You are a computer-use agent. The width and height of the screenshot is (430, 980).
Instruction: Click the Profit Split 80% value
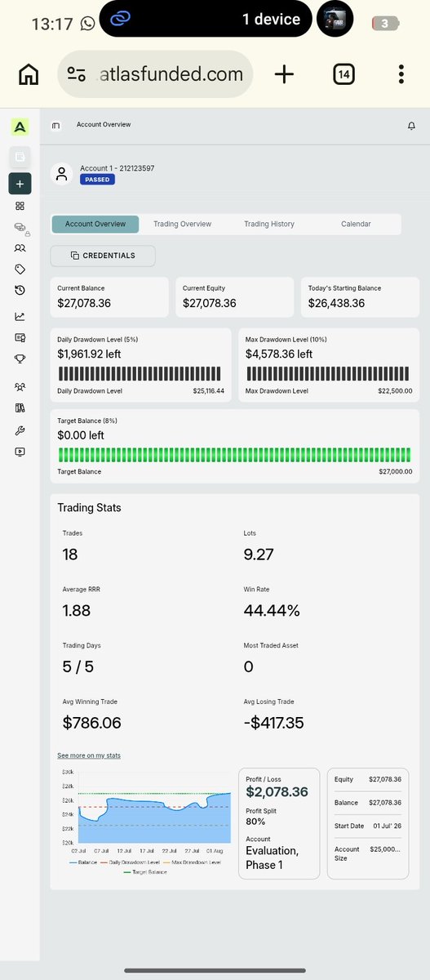pyautogui.click(x=255, y=822)
